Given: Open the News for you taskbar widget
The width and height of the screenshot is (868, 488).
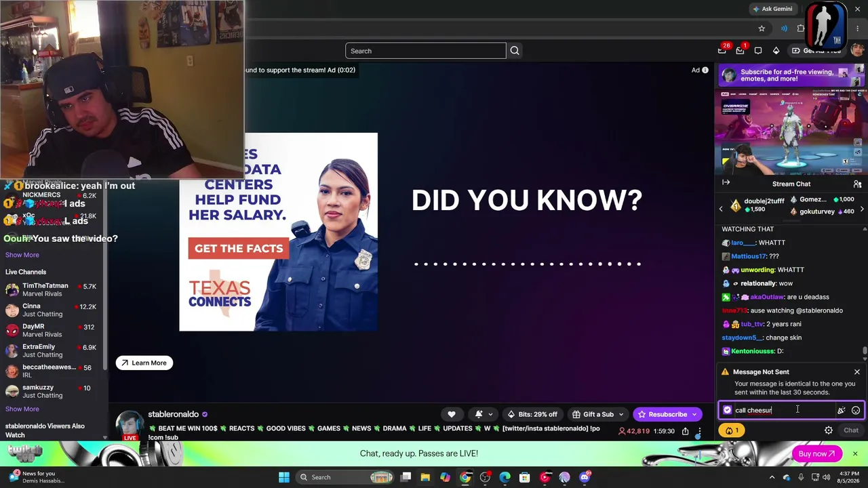Looking at the screenshot, I should (35, 477).
